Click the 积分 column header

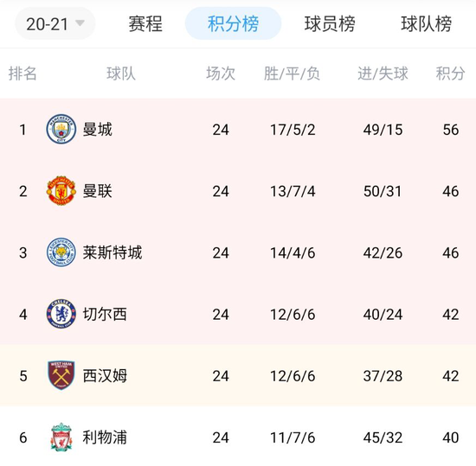pos(450,73)
